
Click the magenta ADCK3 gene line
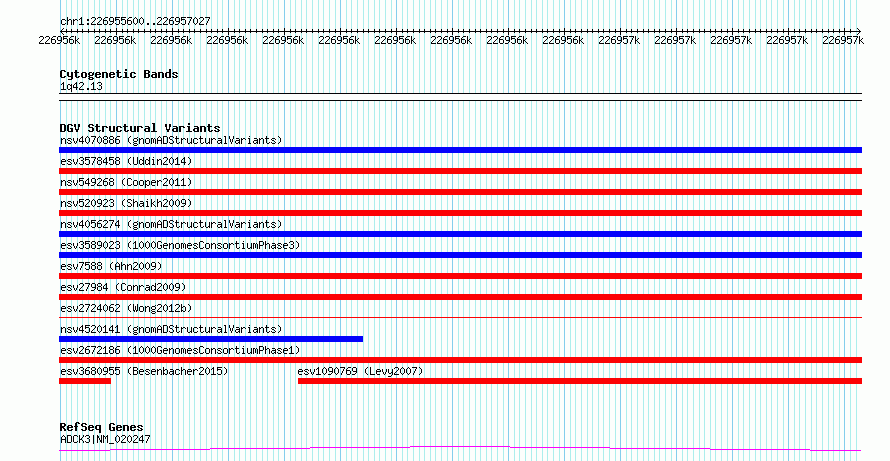[x=460, y=449]
